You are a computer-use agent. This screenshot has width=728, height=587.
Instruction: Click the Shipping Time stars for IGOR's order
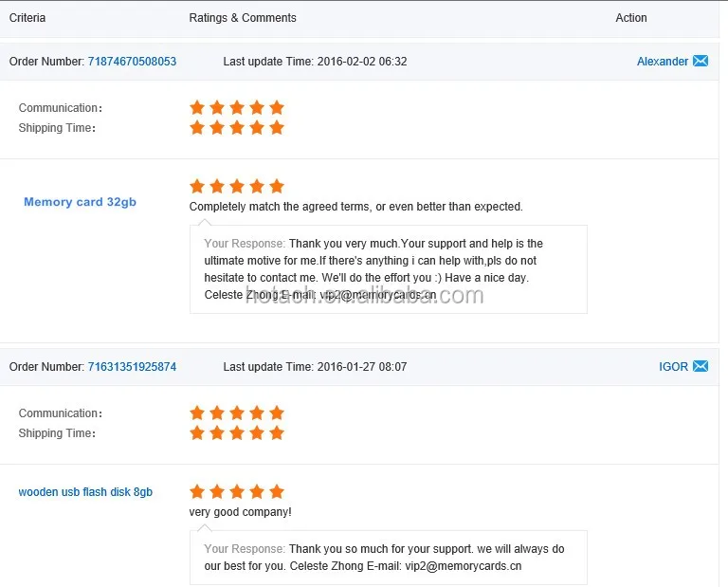click(237, 432)
